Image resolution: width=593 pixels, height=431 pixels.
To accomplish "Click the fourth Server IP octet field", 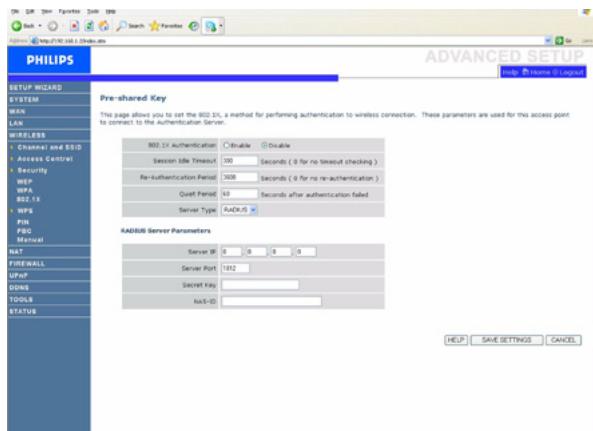I will (306, 252).
